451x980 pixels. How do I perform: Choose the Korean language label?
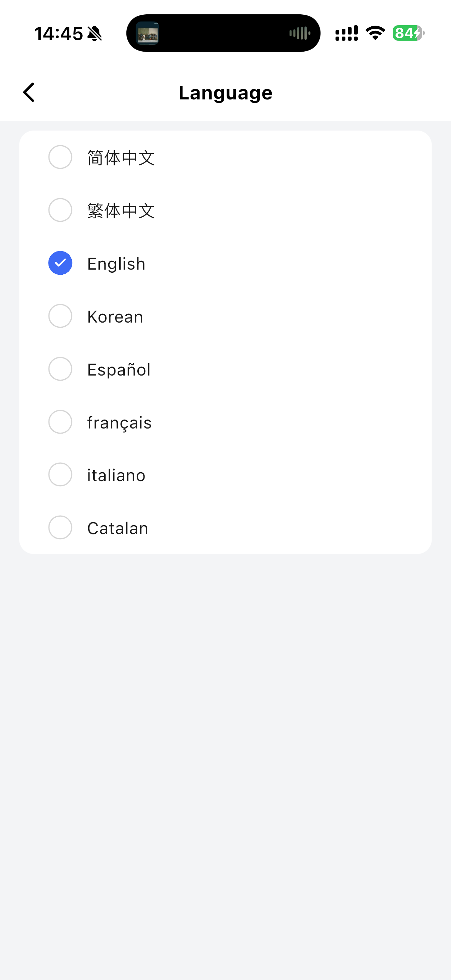tap(115, 316)
